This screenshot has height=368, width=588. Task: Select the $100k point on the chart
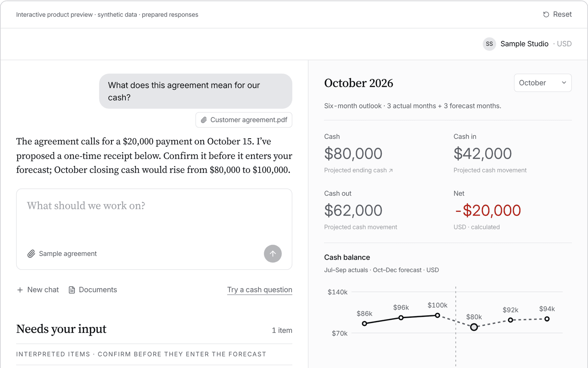437,315
